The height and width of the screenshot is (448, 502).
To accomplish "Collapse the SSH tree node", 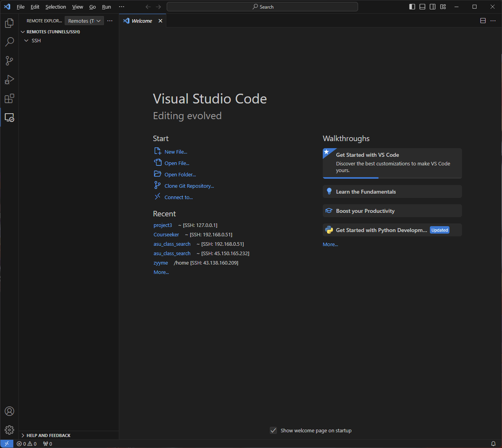I will 27,41.
